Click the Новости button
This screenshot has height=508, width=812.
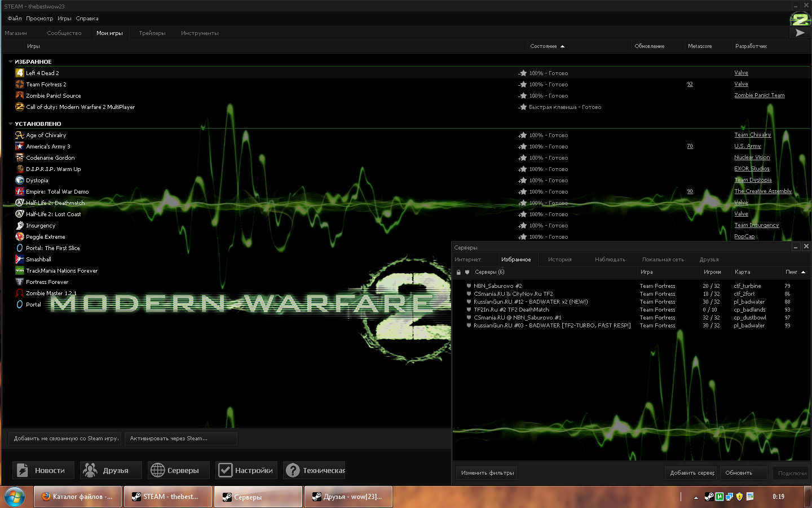click(x=43, y=470)
